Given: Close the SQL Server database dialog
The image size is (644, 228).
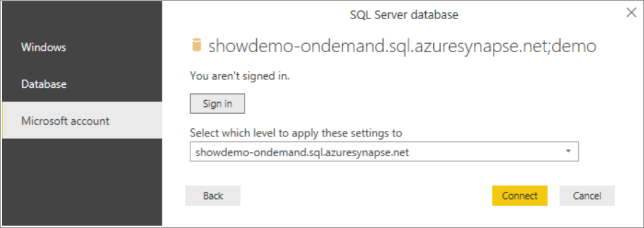Looking at the screenshot, I should click(x=631, y=13).
